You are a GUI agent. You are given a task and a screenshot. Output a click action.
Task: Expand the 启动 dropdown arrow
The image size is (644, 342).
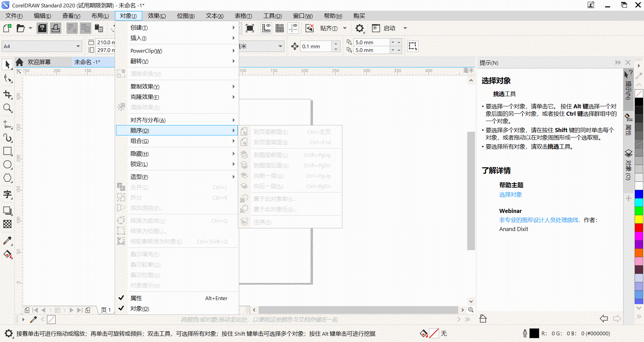406,28
